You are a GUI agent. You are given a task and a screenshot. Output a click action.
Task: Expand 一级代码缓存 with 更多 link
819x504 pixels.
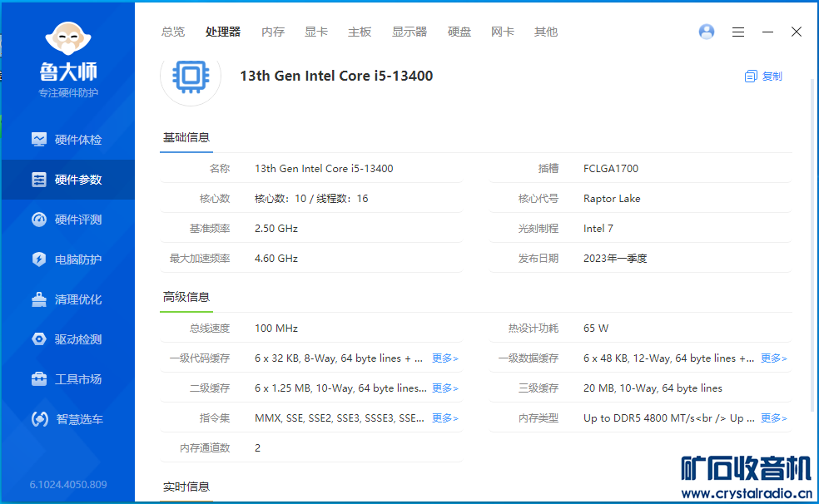pos(444,358)
